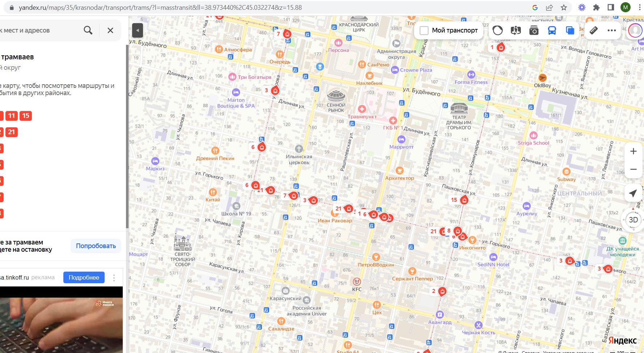This screenshot has width=644, height=353.
Task: Clear the search with X icon
Action: [110, 30]
